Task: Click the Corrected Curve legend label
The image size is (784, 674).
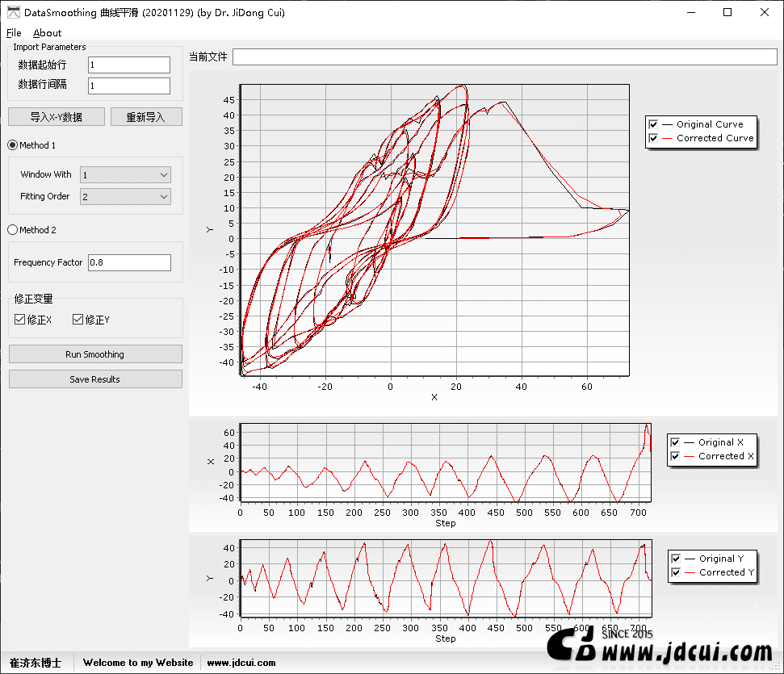Action: pyautogui.click(x=715, y=138)
